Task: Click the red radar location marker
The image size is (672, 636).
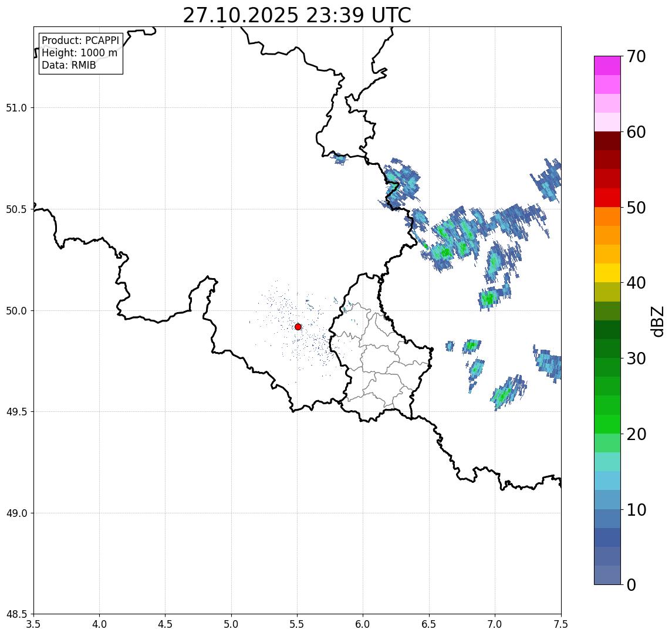Action: pyautogui.click(x=298, y=327)
